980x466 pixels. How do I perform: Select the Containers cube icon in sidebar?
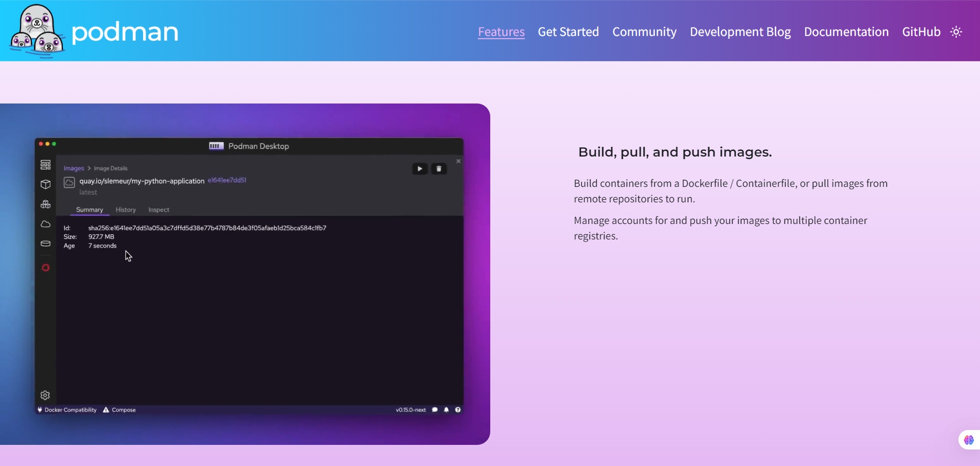pyautogui.click(x=45, y=184)
